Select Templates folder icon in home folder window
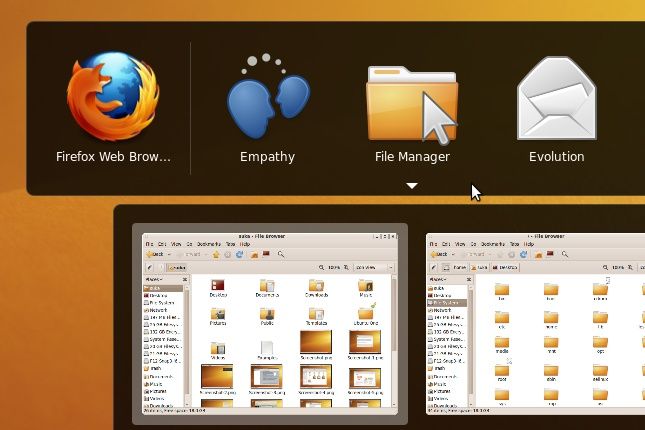Viewport: 645px width, 430px height. [316, 316]
